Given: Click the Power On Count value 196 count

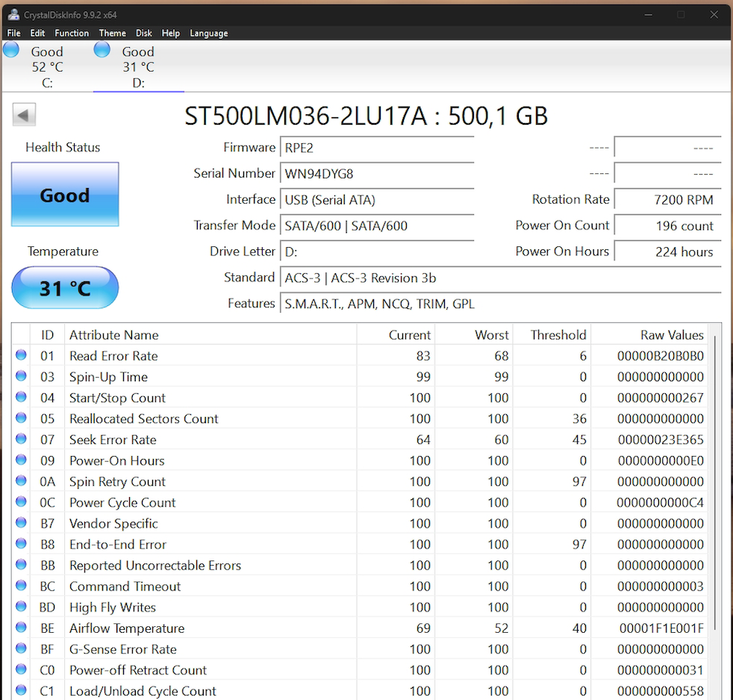Looking at the screenshot, I should coord(667,225).
